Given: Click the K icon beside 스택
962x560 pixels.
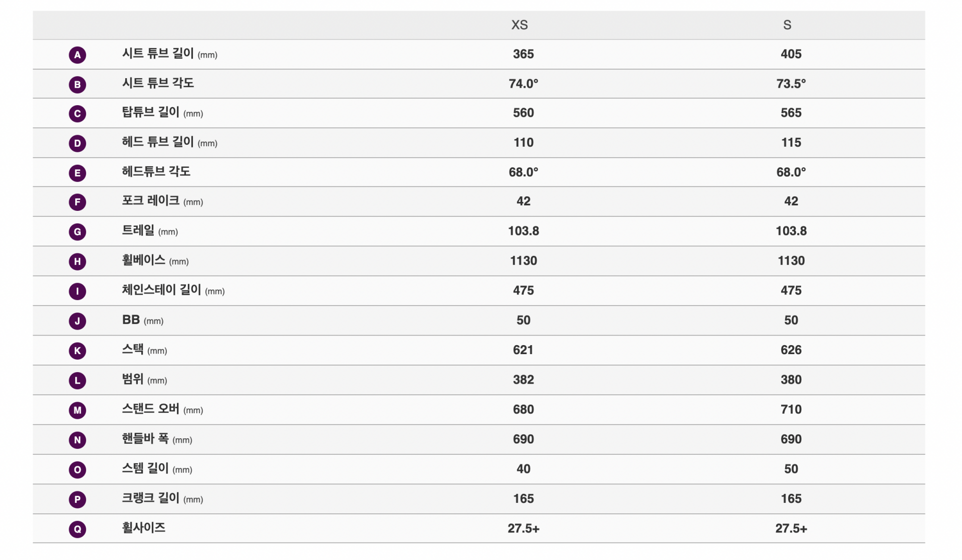Looking at the screenshot, I should click(x=77, y=351).
